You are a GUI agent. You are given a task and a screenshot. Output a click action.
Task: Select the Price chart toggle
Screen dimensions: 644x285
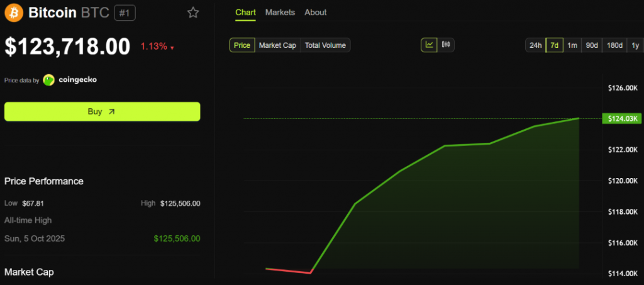click(242, 45)
